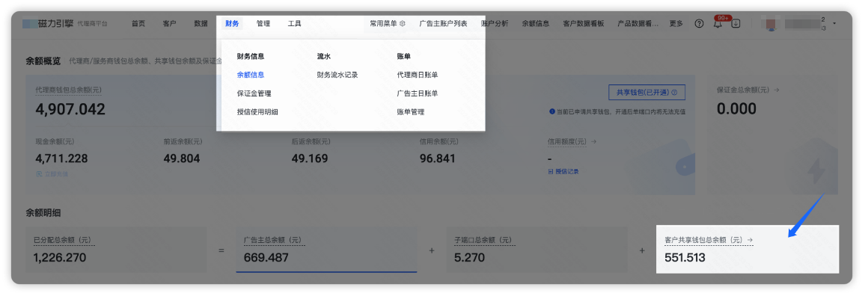Open the 客户 menu

(x=169, y=24)
